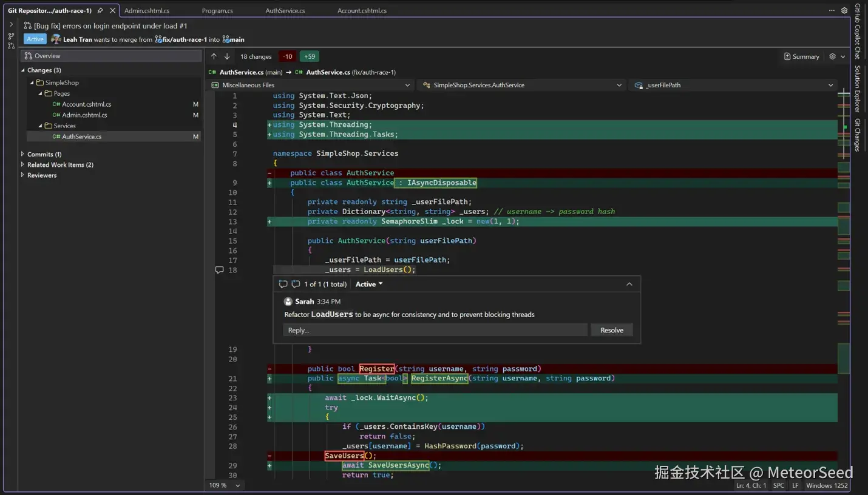Expand the Commits (1) section
Viewport: 868px width, 495px height.
pos(23,154)
